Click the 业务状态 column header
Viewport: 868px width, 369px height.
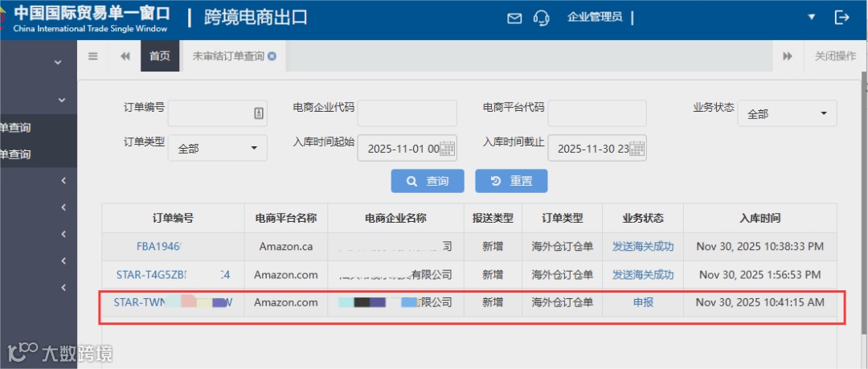(x=643, y=218)
